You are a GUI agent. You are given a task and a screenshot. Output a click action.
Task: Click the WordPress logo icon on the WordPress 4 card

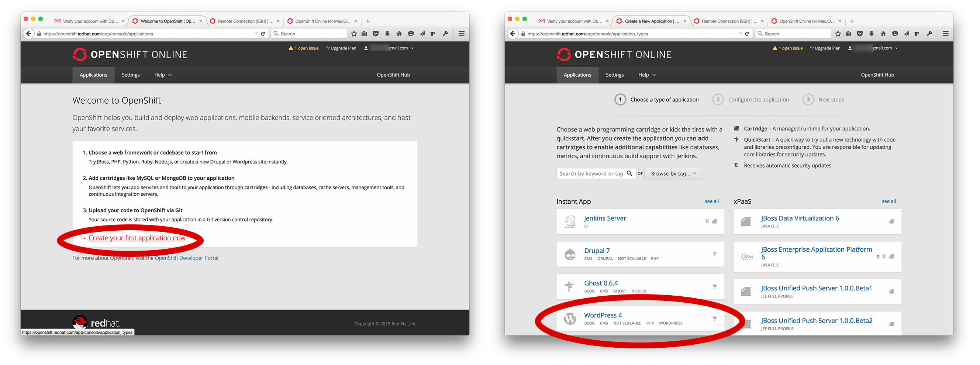(570, 318)
